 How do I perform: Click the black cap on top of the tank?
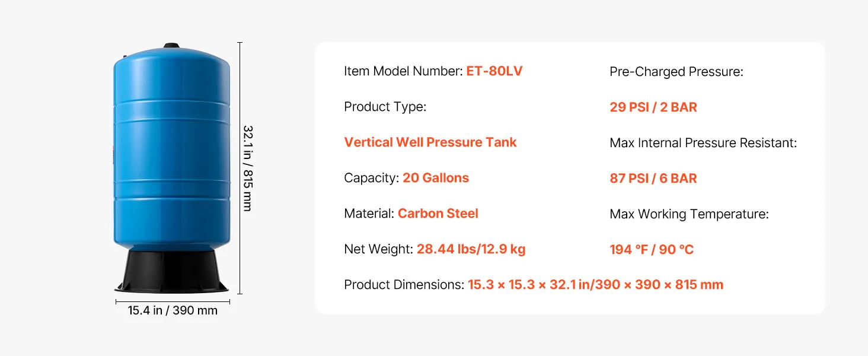point(171,46)
